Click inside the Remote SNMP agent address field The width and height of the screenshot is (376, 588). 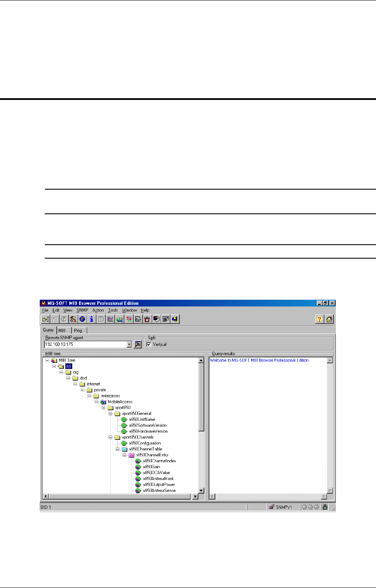(x=85, y=344)
